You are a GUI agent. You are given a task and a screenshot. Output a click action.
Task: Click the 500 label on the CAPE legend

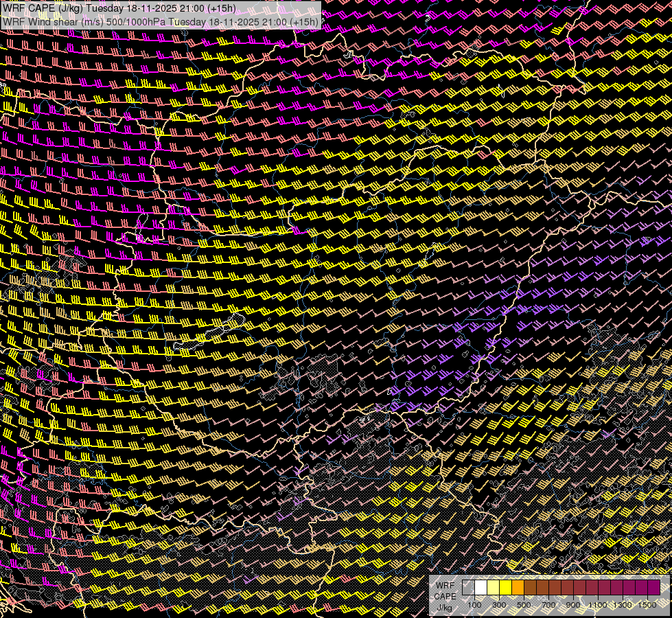[524, 605]
